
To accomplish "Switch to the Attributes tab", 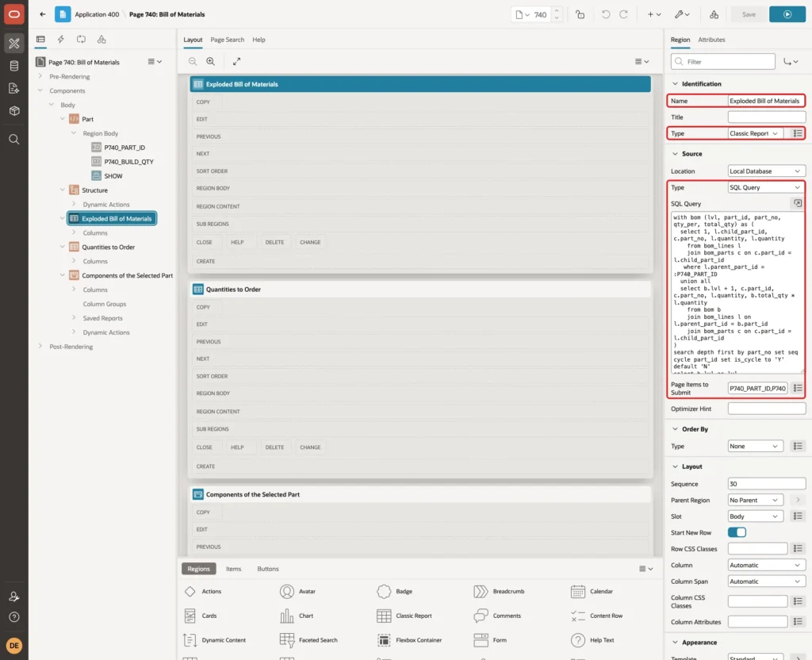I will click(x=711, y=40).
